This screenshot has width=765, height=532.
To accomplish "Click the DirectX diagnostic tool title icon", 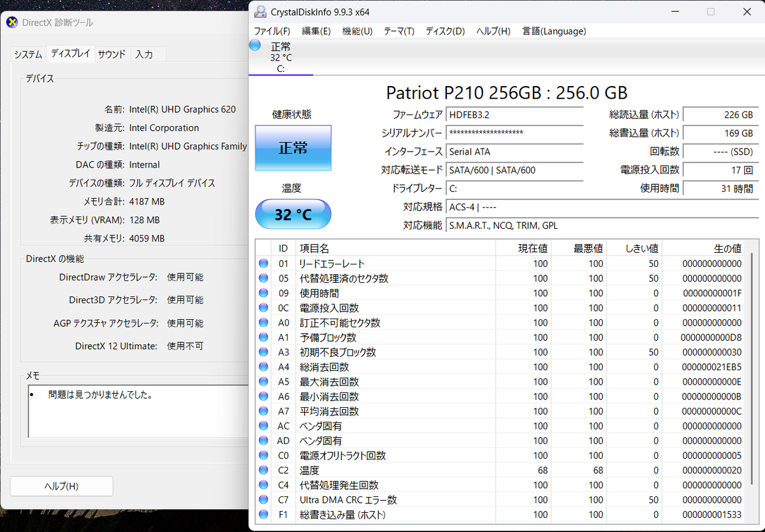I will click(x=12, y=22).
